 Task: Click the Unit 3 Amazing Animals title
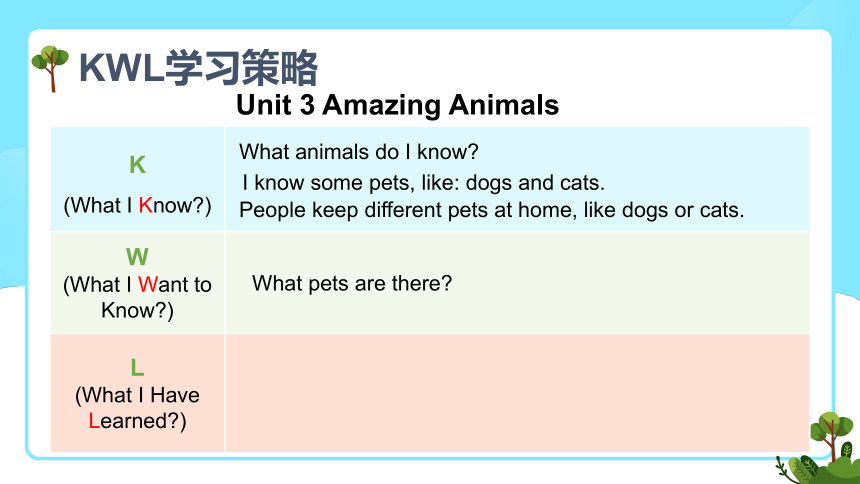point(397,105)
